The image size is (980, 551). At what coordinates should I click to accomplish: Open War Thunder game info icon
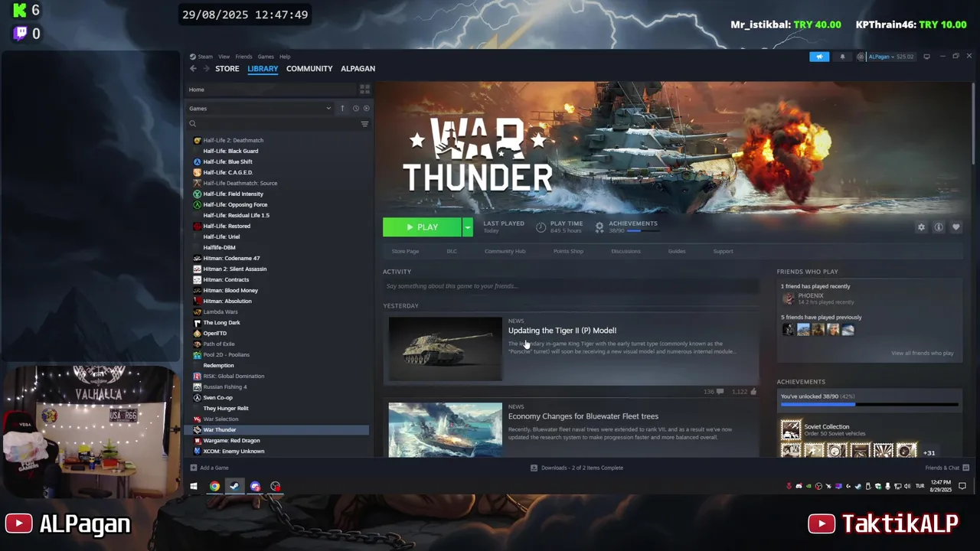(x=939, y=227)
